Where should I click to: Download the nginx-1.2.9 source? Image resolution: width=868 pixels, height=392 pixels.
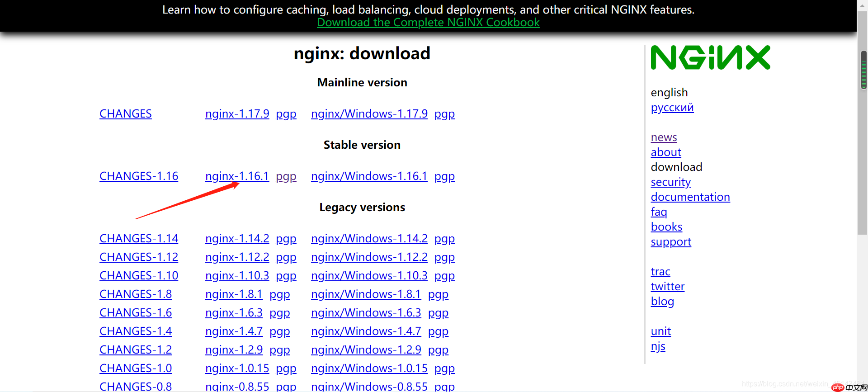click(x=234, y=349)
